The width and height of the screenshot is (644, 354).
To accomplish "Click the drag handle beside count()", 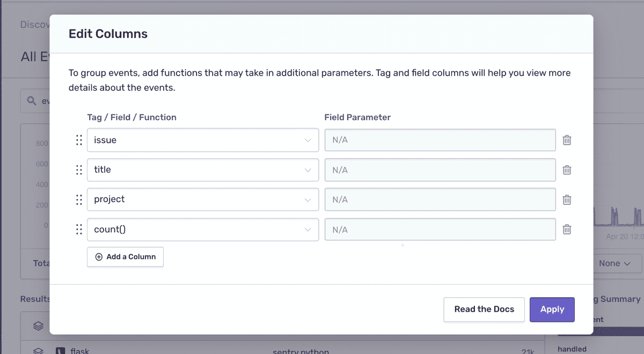I will pos(79,229).
